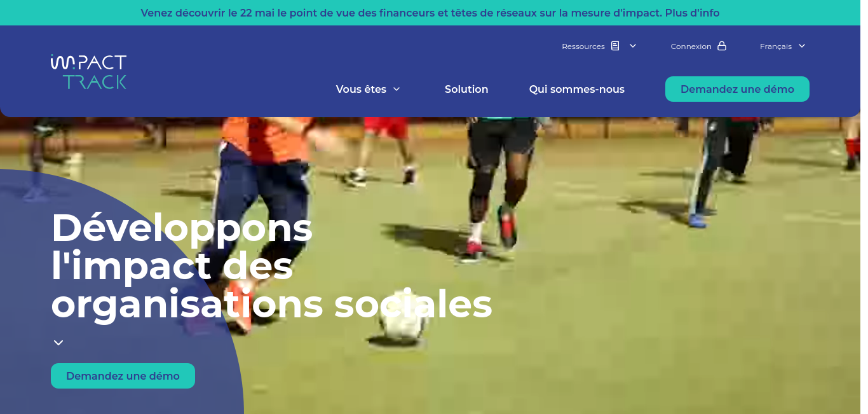Click the Impact Track logo

89,72
